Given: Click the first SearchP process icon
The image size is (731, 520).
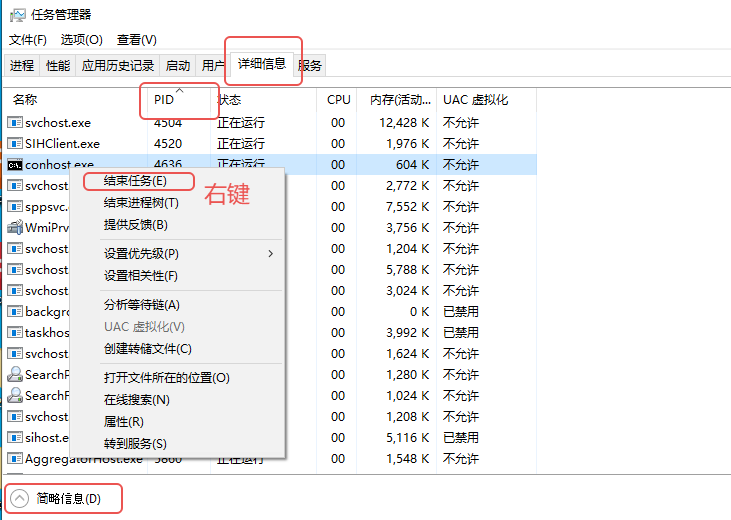Looking at the screenshot, I should click(15, 374).
